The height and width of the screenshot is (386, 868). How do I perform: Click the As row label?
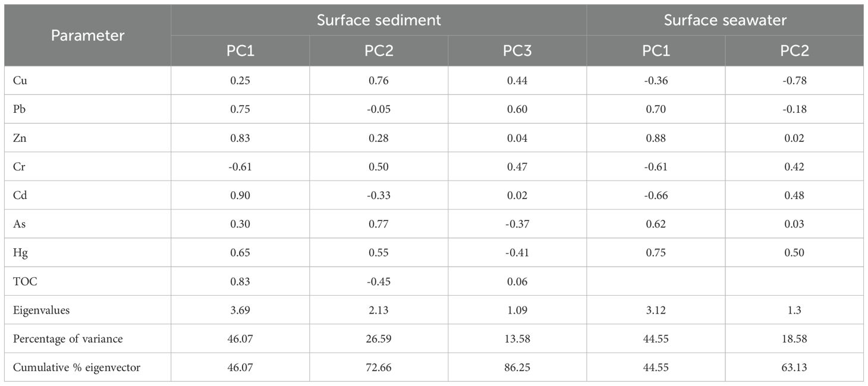click(x=20, y=224)
